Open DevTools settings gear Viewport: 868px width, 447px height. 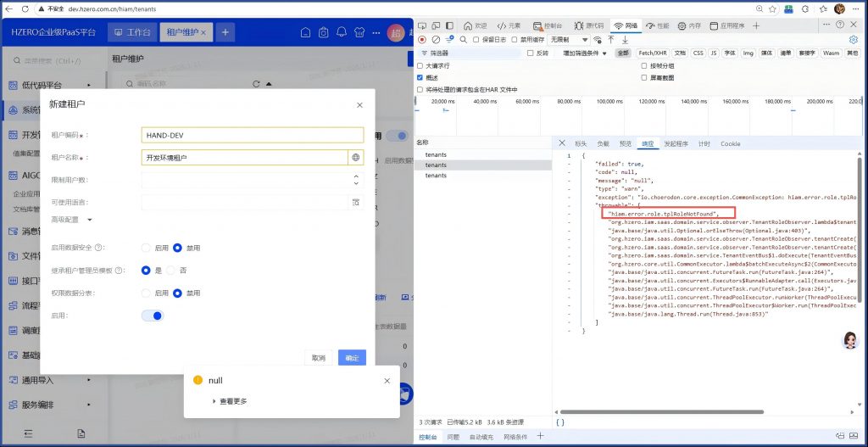click(x=854, y=39)
